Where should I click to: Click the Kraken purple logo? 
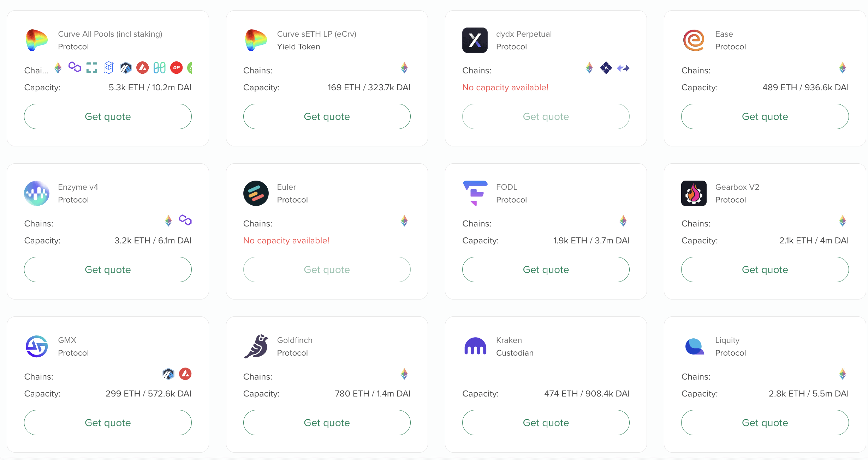point(475,346)
